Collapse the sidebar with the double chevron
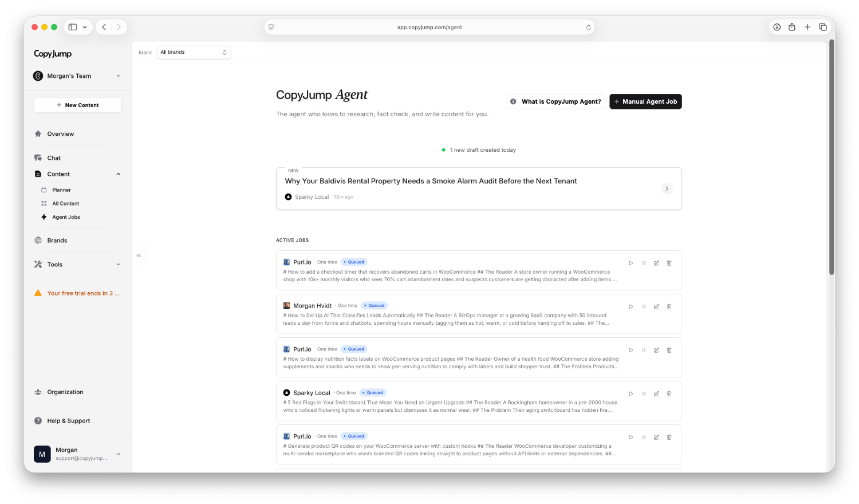 (x=139, y=255)
